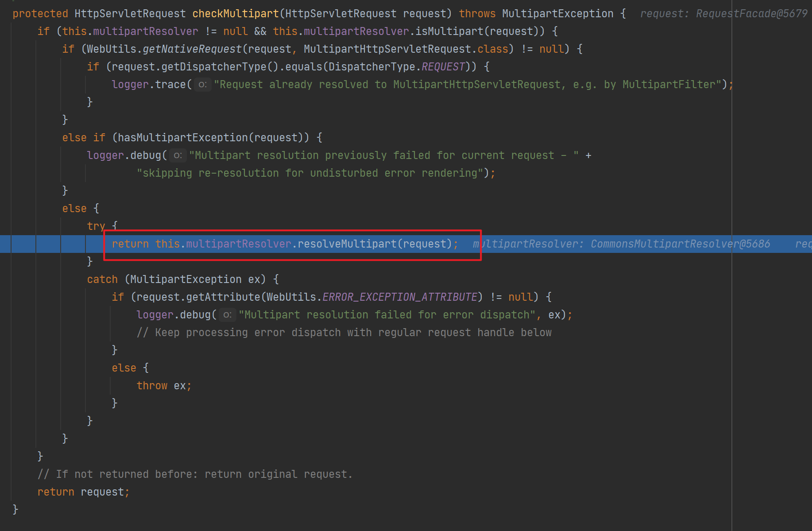This screenshot has width=812, height=531.
Task: Click the checkMultipart method name in signature
Action: [236, 14]
